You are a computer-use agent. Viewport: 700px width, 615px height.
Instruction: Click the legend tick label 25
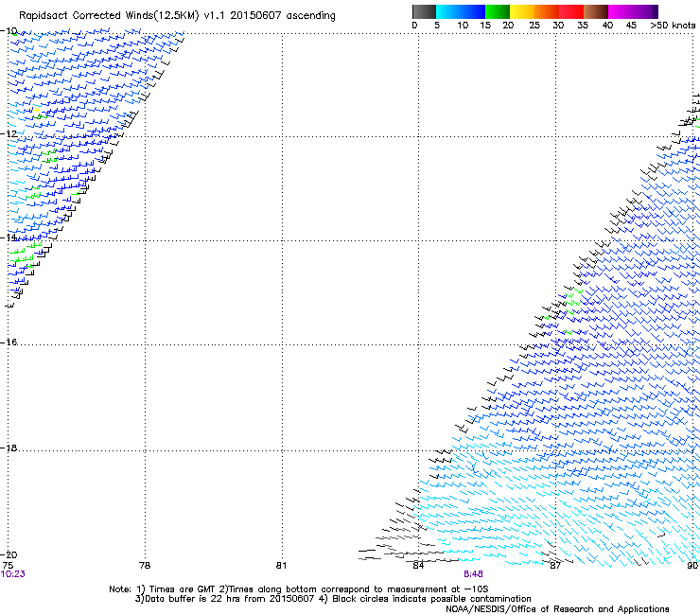pyautogui.click(x=534, y=26)
